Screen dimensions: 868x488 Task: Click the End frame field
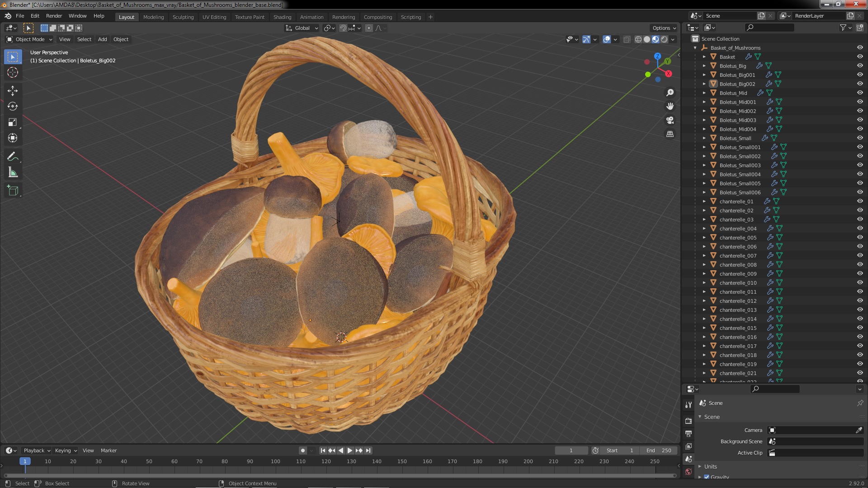[659, 450]
